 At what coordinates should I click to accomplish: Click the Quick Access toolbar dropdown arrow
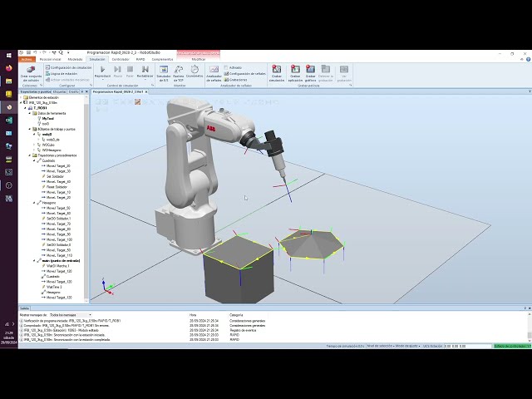(x=68, y=52)
